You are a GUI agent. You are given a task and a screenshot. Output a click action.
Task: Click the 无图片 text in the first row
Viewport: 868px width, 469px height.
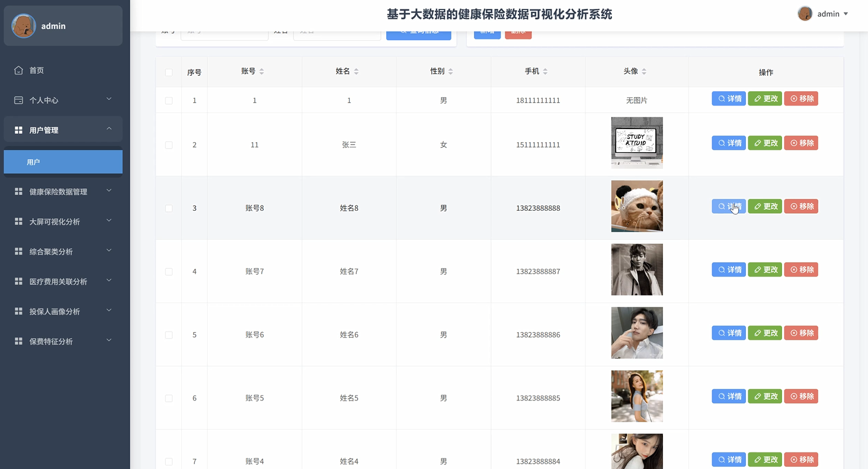[x=637, y=101]
